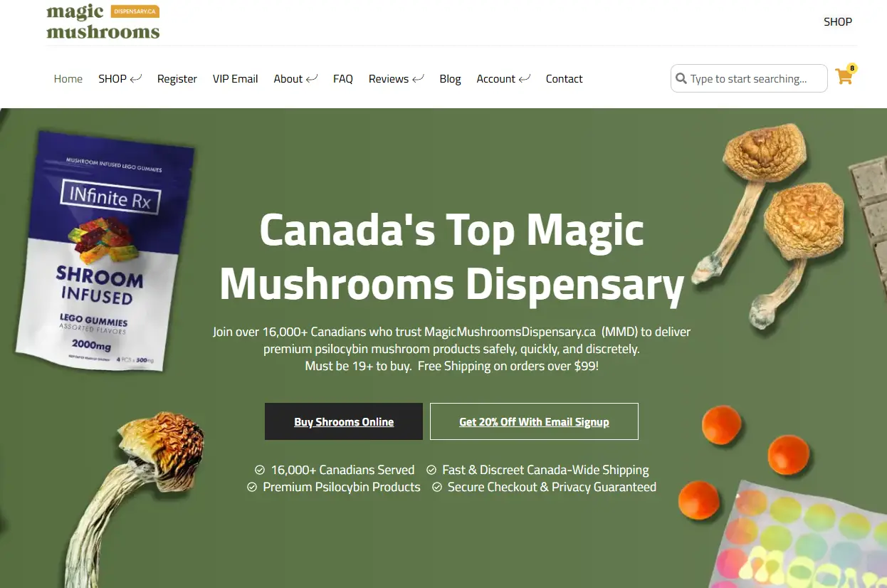Screen dimensions: 887x588
Task: Click the Magic Mushrooms Dispensary logo
Action: [103, 21]
